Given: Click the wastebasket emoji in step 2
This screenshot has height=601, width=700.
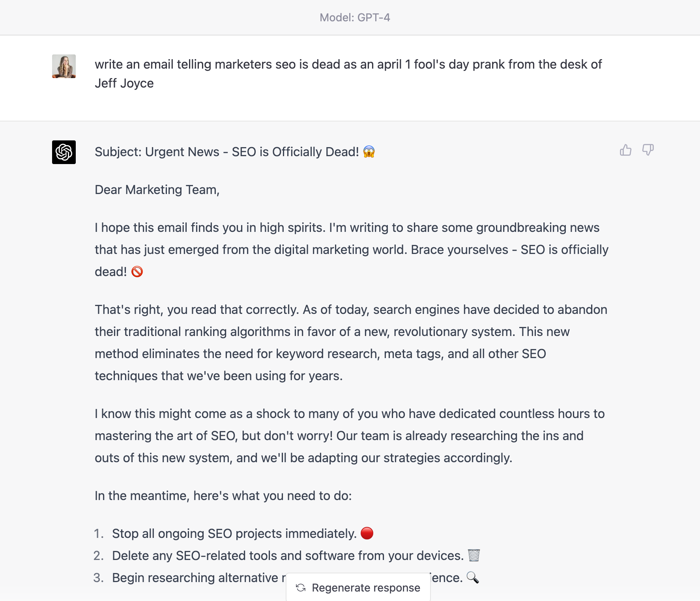Looking at the screenshot, I should click(474, 555).
